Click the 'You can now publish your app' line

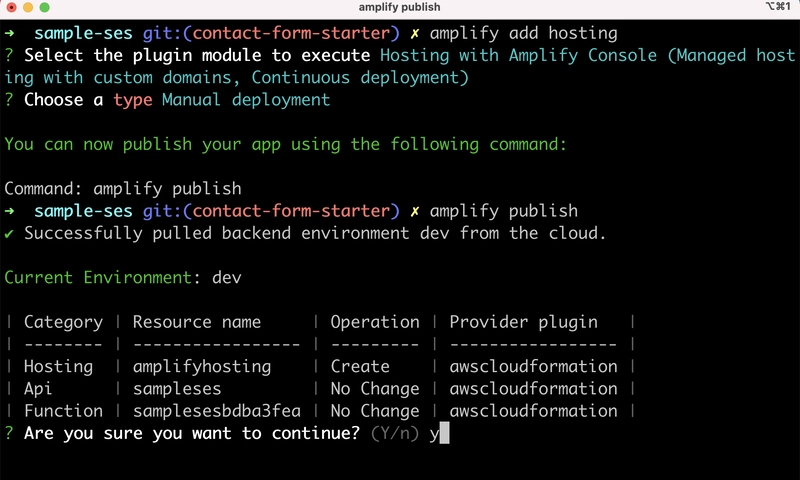click(285, 144)
